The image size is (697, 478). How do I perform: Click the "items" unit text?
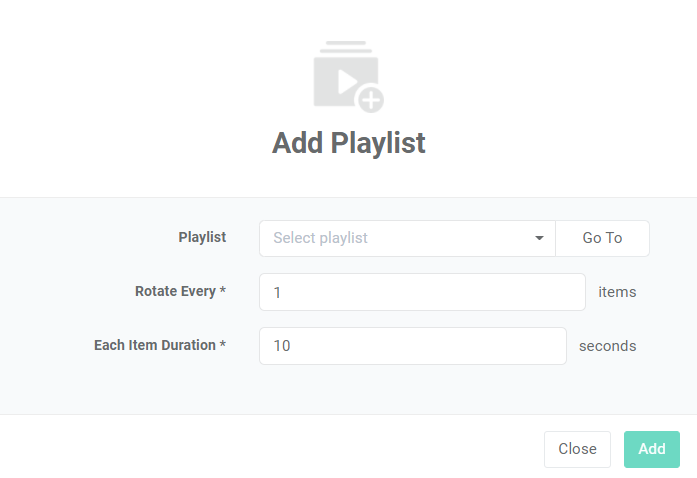click(x=617, y=292)
